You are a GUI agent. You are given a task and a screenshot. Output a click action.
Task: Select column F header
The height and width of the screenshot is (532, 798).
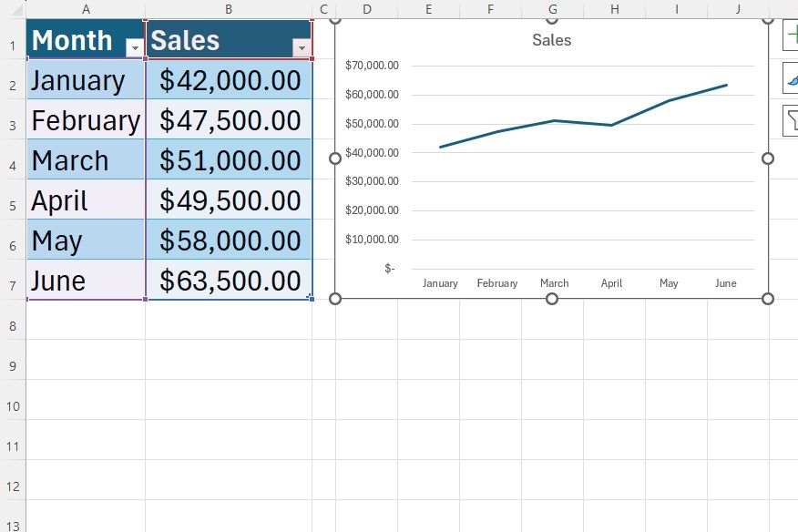click(x=491, y=9)
